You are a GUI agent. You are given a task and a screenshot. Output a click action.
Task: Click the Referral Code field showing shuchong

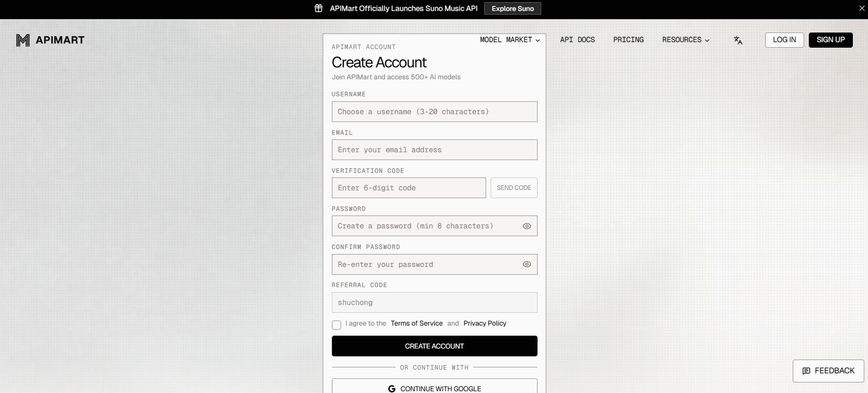(x=435, y=302)
